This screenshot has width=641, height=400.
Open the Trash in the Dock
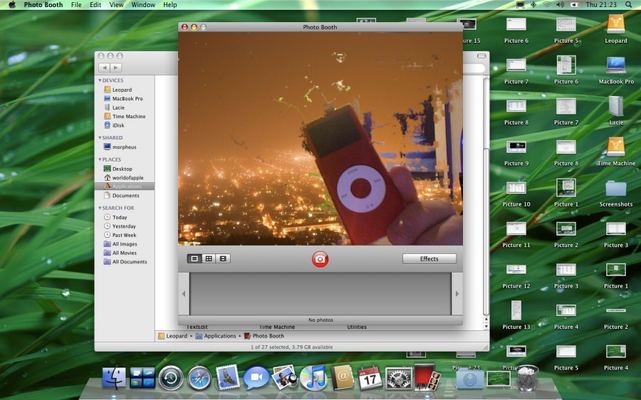point(527,378)
